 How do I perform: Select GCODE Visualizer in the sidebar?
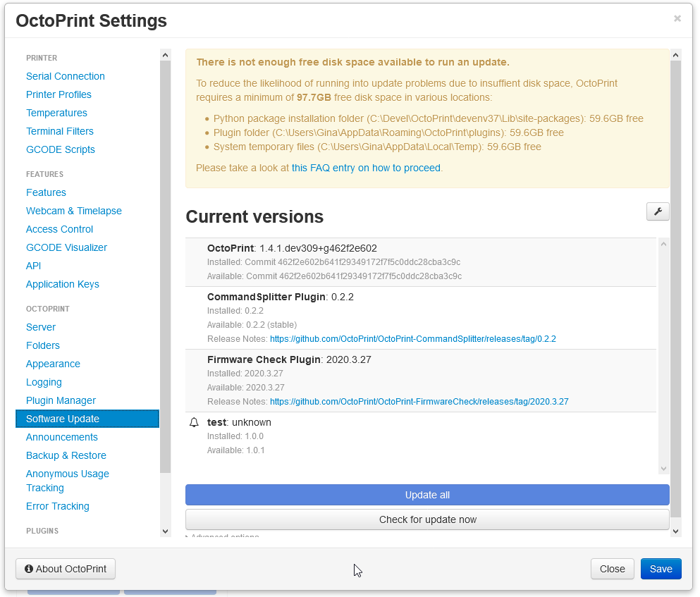(x=66, y=247)
